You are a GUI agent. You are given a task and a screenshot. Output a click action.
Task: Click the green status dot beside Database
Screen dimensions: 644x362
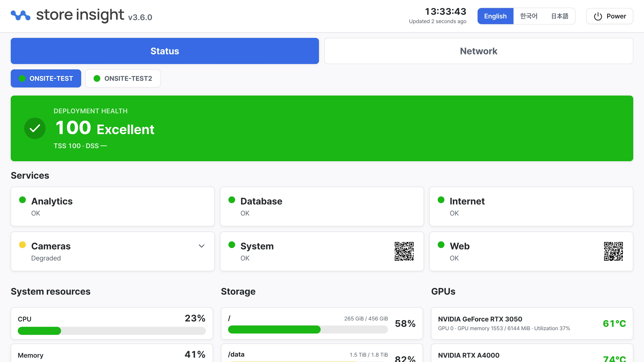232,200
